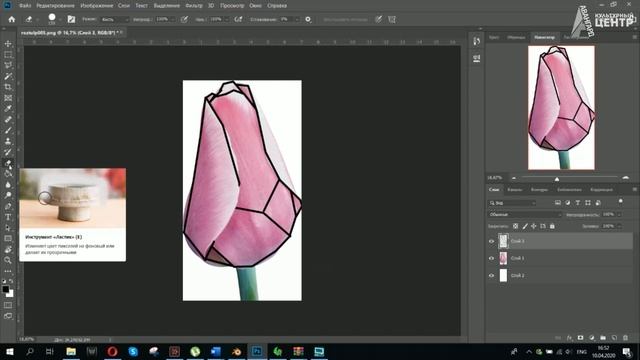
Task: Open Photoshop from Windows taskbar
Action: 257,351
